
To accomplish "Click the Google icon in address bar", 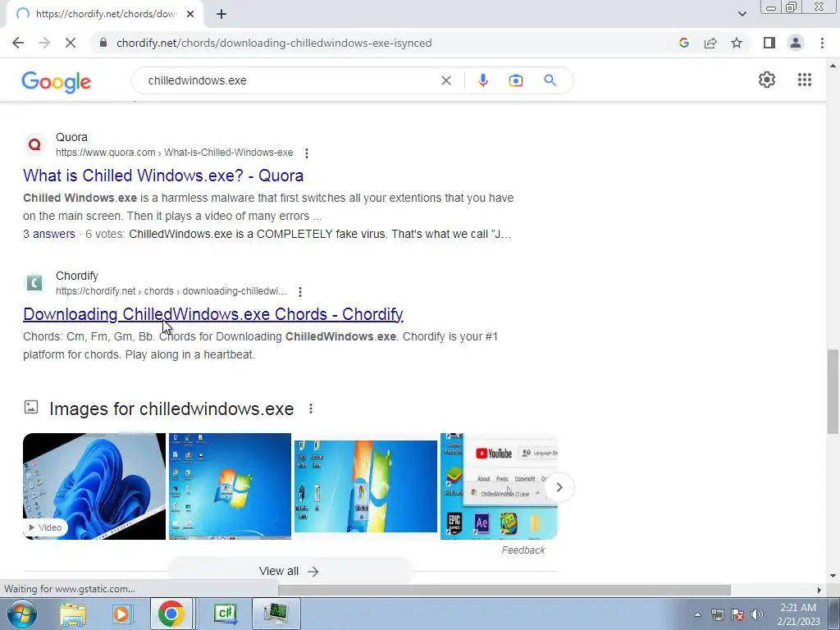I will tap(684, 43).
